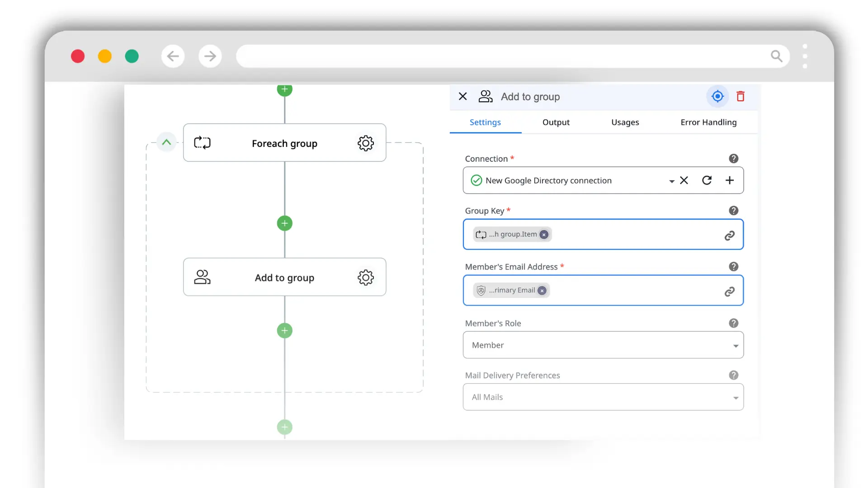Remove the primary Email mapping pill
The image size is (868, 488).
coord(542,291)
